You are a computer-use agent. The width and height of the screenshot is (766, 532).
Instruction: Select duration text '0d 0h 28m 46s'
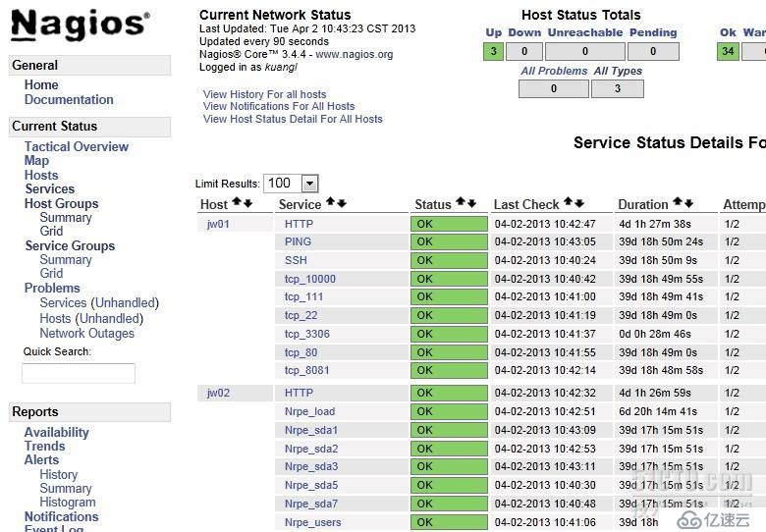coord(655,334)
